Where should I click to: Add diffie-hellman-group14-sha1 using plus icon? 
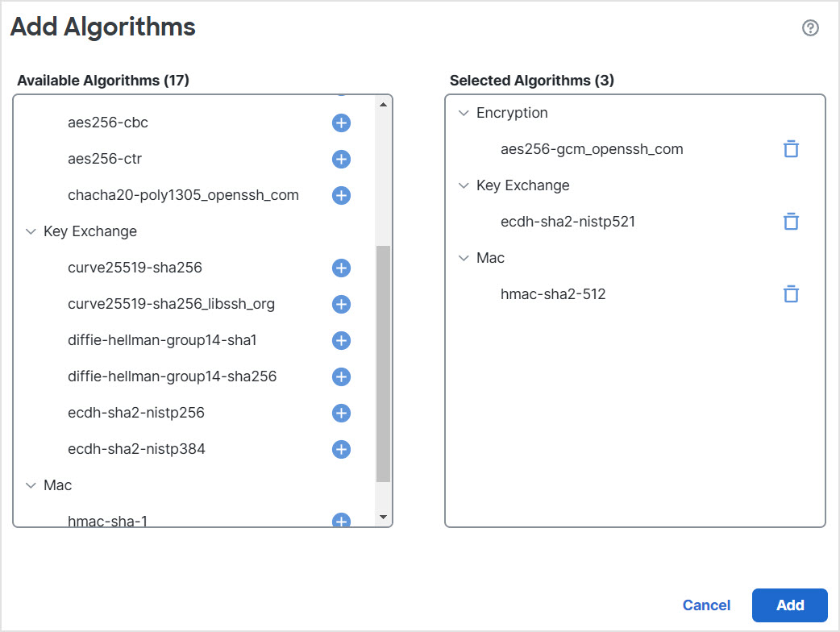[x=340, y=340]
